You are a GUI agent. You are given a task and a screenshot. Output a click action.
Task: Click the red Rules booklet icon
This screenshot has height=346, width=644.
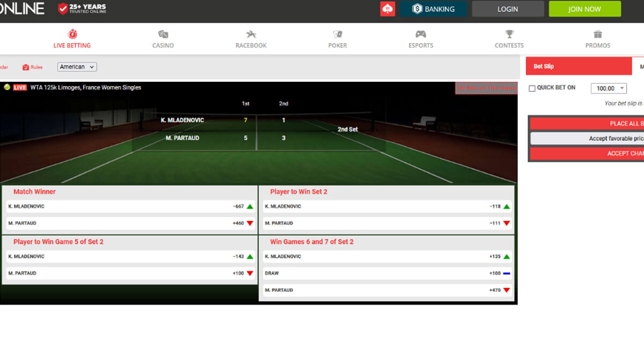click(25, 67)
